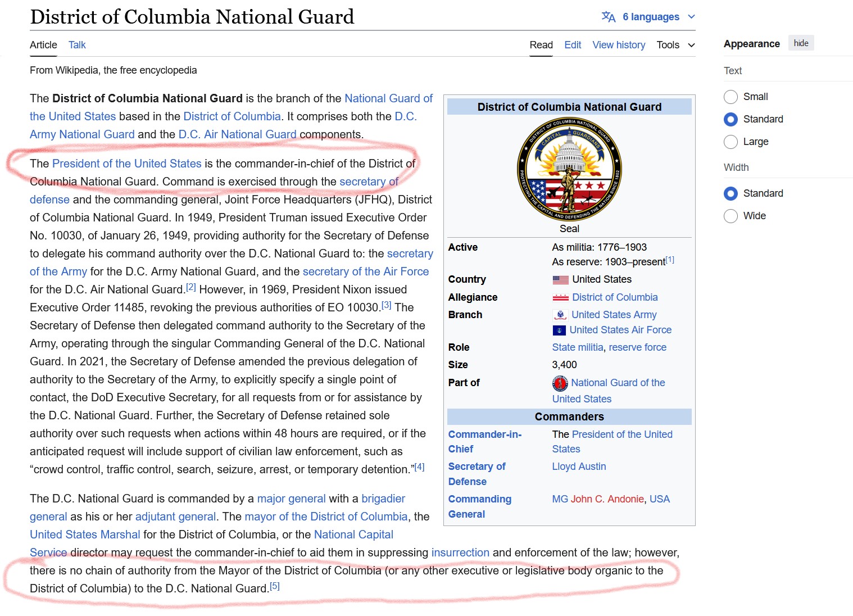The image size is (853, 616).
Task: Click the Commanders infobox header
Action: coord(569,416)
